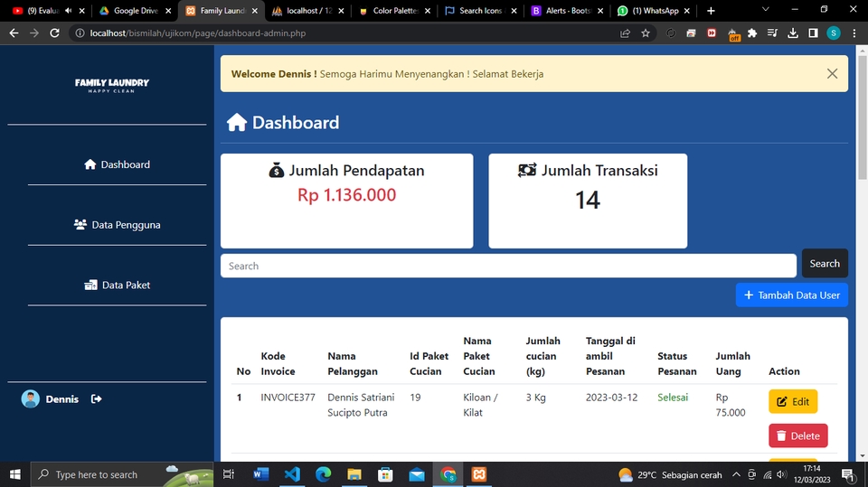Viewport: 868px width, 487px height.
Task: Close the Family Laundry tab
Action: (255, 11)
